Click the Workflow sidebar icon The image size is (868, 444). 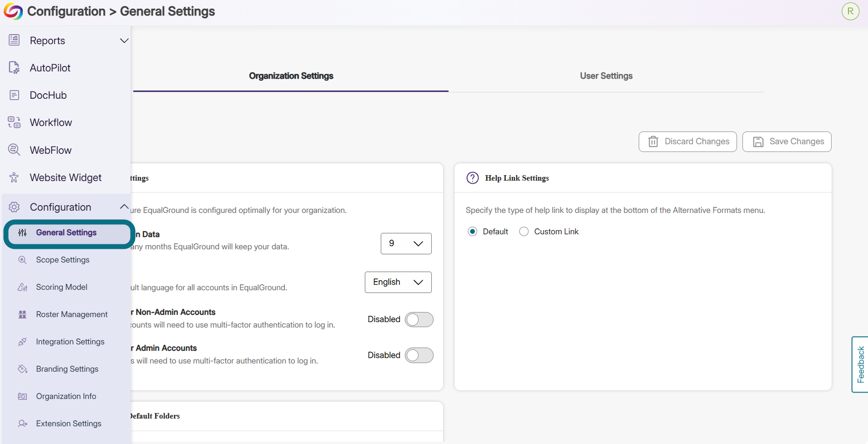[14, 122]
